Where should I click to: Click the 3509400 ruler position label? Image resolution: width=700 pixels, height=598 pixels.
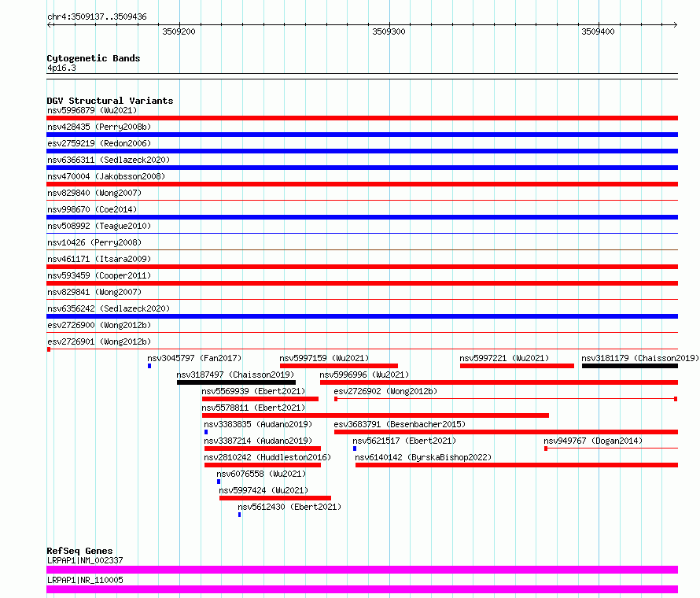[x=599, y=31]
